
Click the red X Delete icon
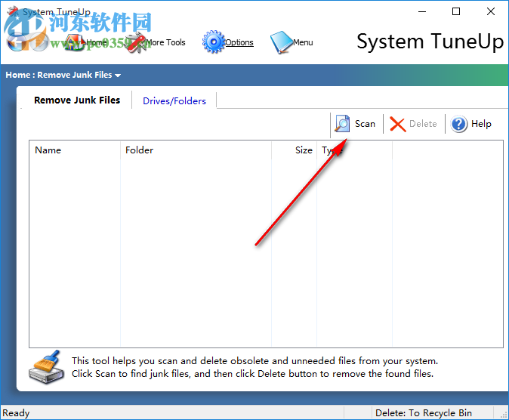pos(398,124)
